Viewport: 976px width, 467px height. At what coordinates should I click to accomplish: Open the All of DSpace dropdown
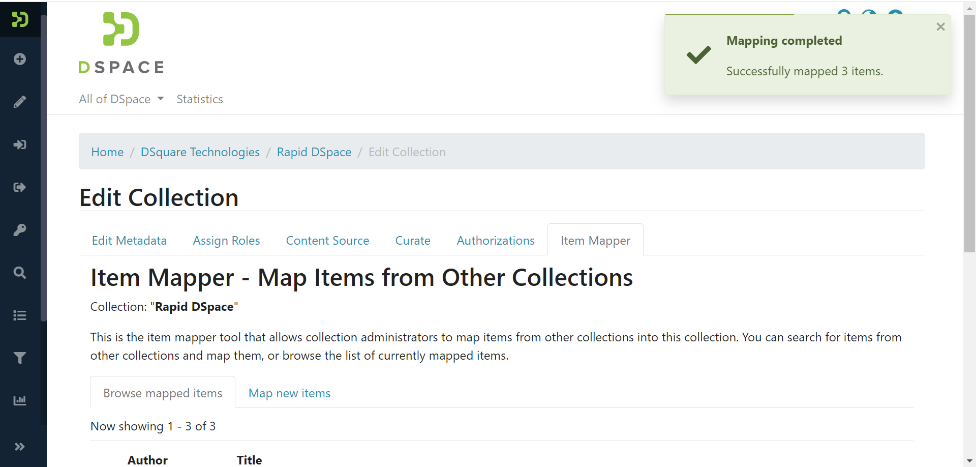point(121,99)
